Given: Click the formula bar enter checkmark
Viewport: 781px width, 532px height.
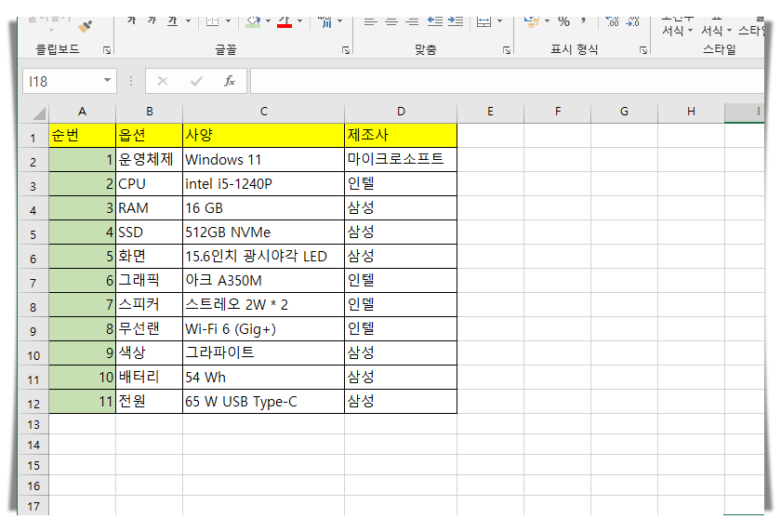Looking at the screenshot, I should click(196, 81).
